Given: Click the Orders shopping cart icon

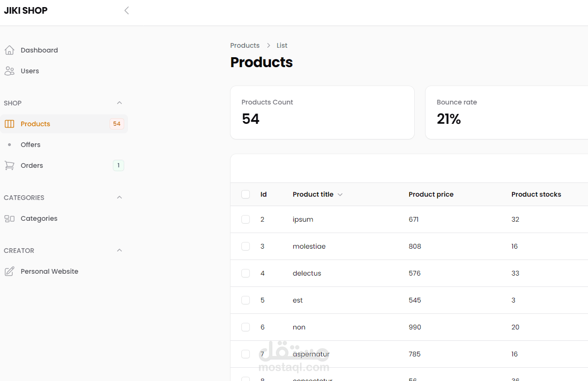Looking at the screenshot, I should [9, 165].
